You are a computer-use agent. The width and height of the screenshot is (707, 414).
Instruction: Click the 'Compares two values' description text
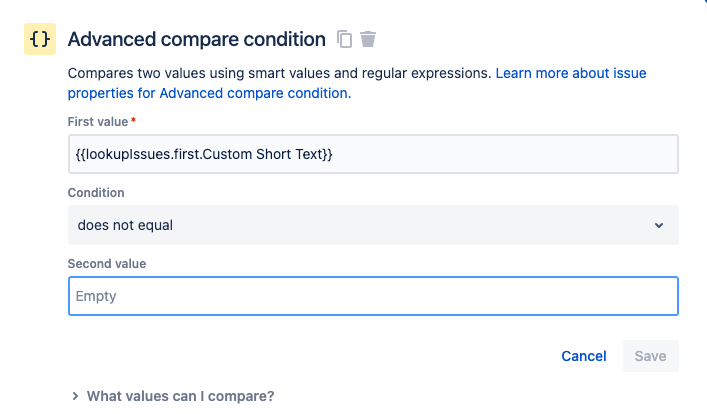[x=280, y=73]
